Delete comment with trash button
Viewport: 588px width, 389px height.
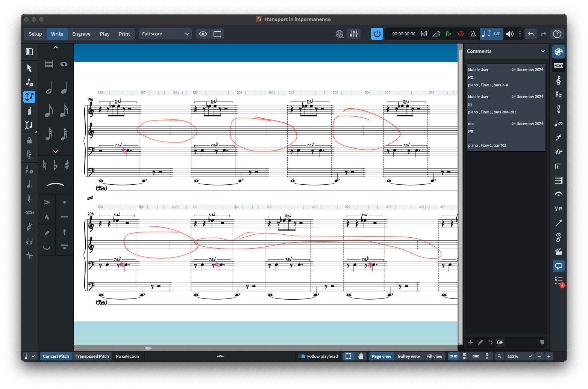click(x=542, y=342)
